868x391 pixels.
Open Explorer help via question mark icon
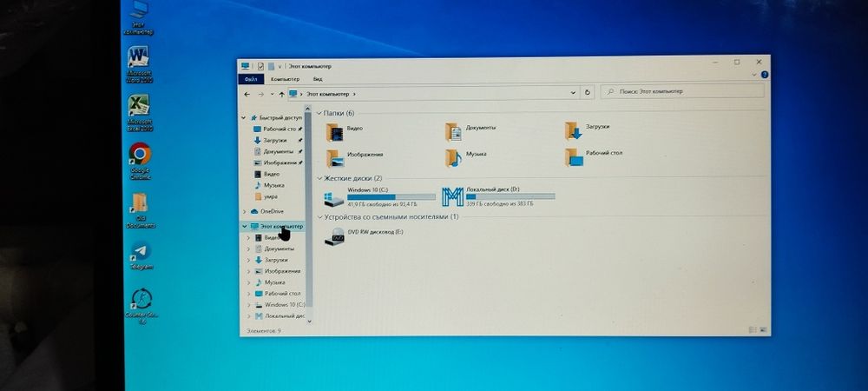(x=765, y=75)
